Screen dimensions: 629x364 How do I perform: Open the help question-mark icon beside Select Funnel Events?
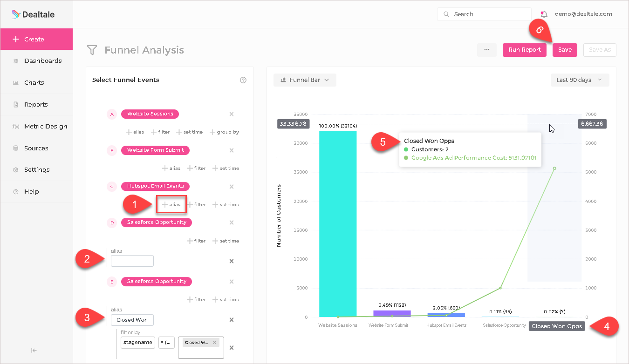click(x=243, y=80)
